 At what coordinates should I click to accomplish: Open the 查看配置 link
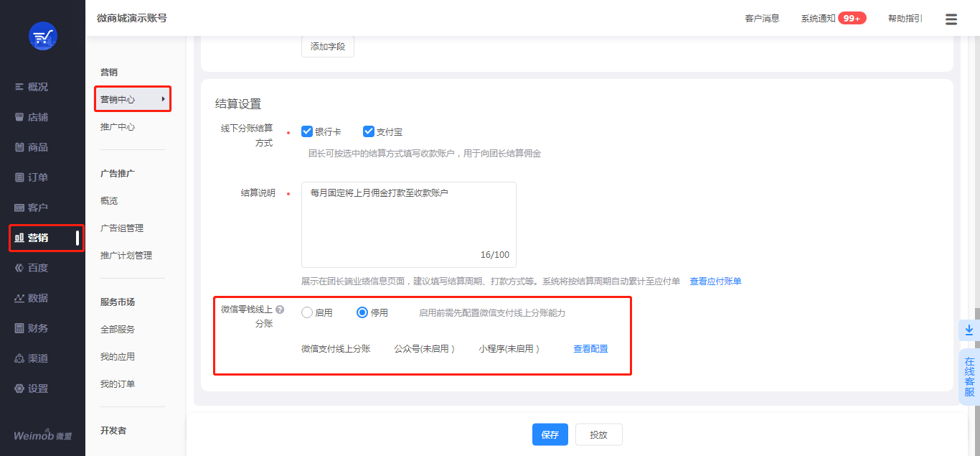tap(590, 349)
